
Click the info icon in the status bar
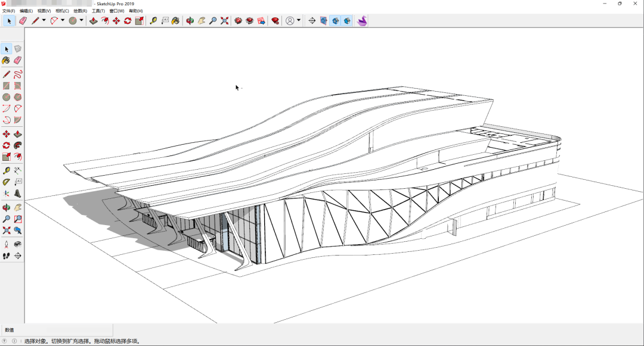(14, 341)
